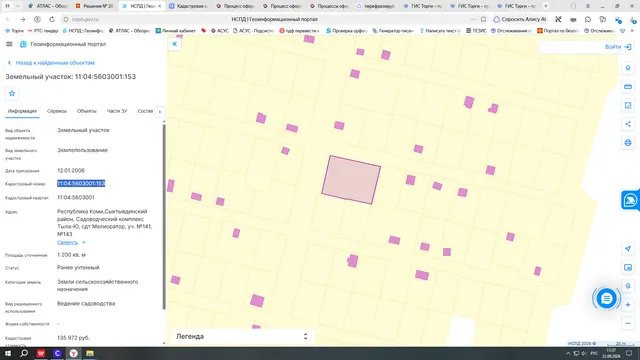Open the ТЕЗИС bookmark
Image resolution: width=640 pixels, height=360 pixels.
(476, 31)
